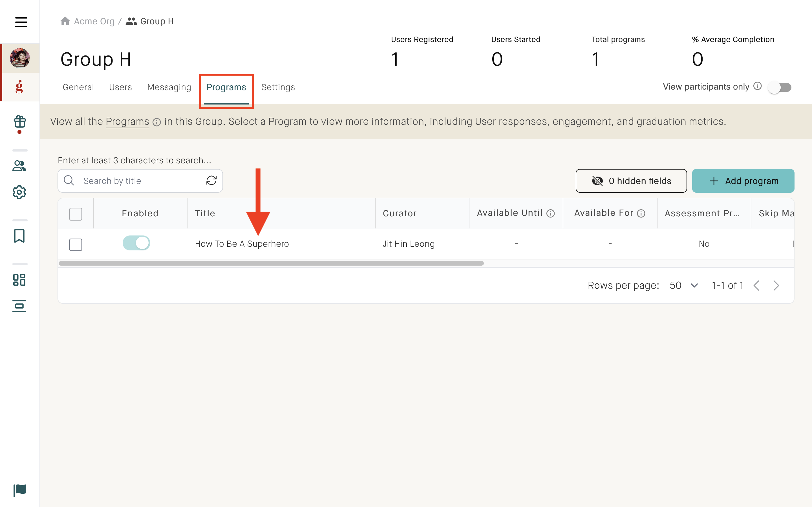Open the hamburger menu at top left

tap(21, 22)
